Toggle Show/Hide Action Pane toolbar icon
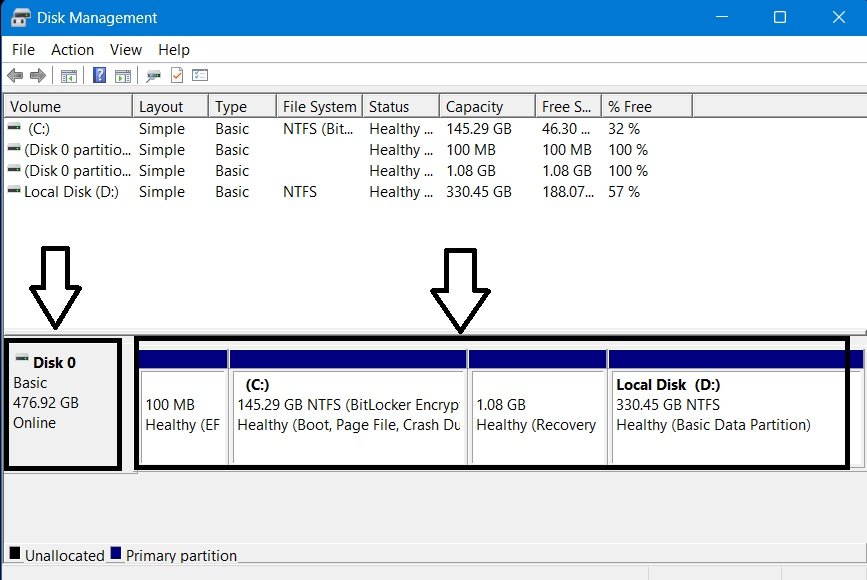 123,76
